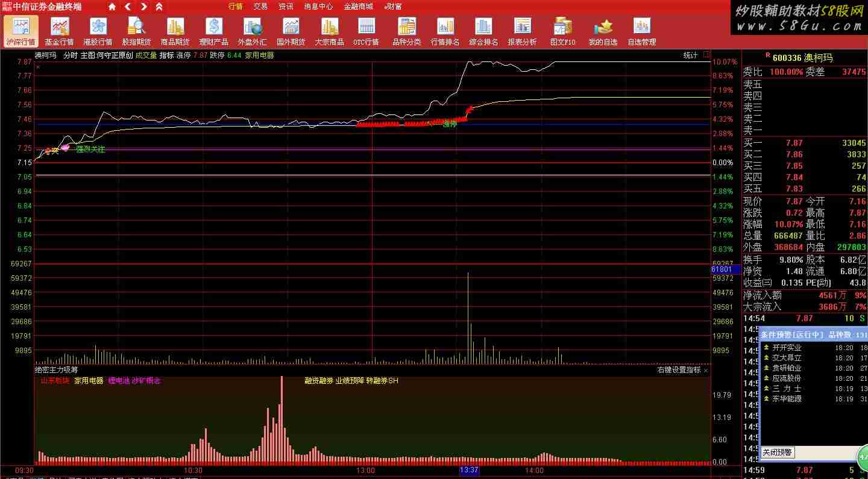Image resolution: width=868 pixels, height=479 pixels.
Task: Close main chart with top-left red x
Action: pos(38,67)
